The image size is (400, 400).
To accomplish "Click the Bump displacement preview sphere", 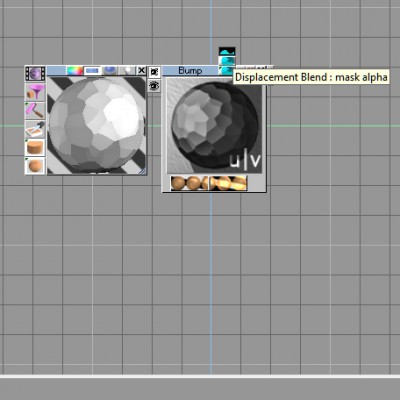I will (214, 125).
